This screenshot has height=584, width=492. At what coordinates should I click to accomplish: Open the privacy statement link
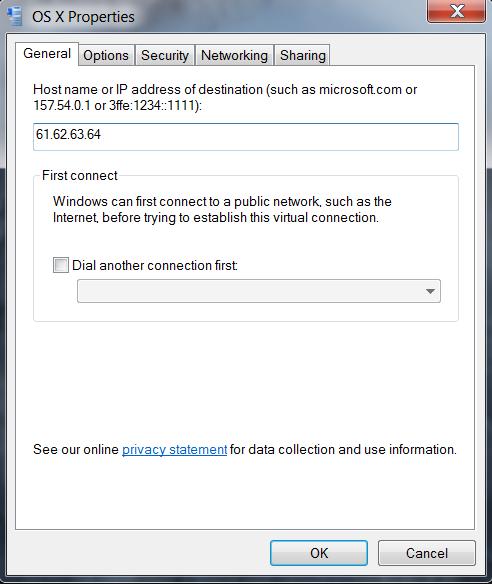[174, 449]
